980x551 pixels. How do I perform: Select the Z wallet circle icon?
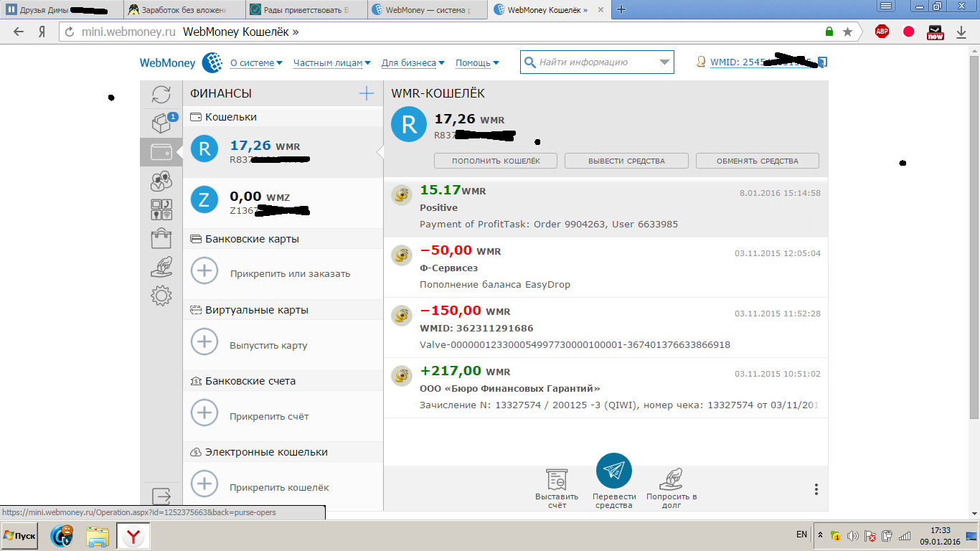(204, 199)
